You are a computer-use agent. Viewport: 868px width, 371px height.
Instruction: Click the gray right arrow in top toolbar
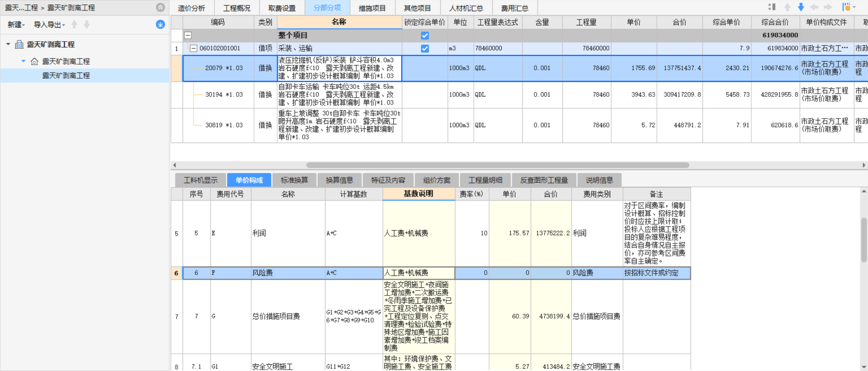coord(828,7)
